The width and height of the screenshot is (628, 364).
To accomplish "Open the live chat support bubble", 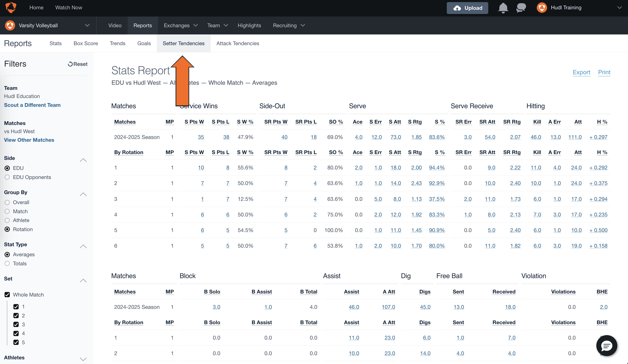I will 606,346.
